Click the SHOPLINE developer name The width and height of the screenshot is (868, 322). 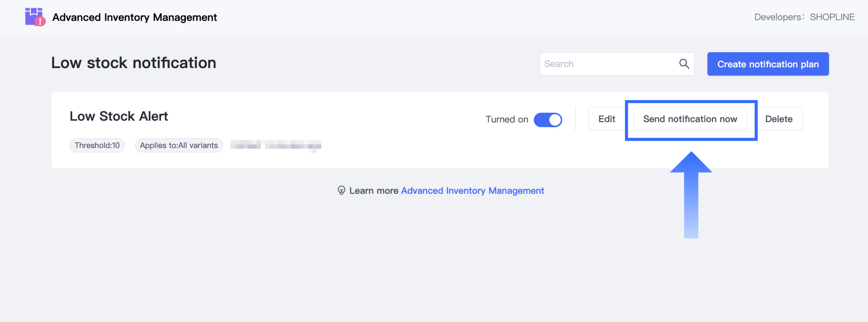pos(832,17)
